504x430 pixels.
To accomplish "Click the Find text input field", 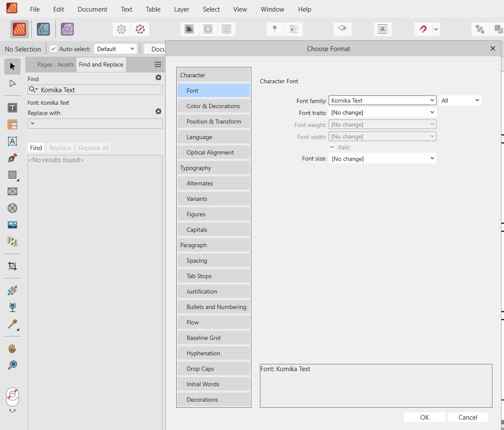I will (95, 90).
